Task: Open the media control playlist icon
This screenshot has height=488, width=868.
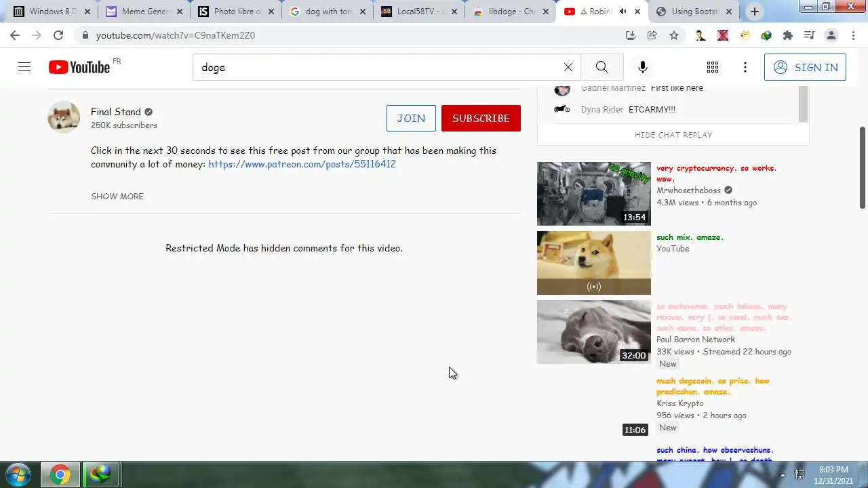Action: (x=809, y=35)
